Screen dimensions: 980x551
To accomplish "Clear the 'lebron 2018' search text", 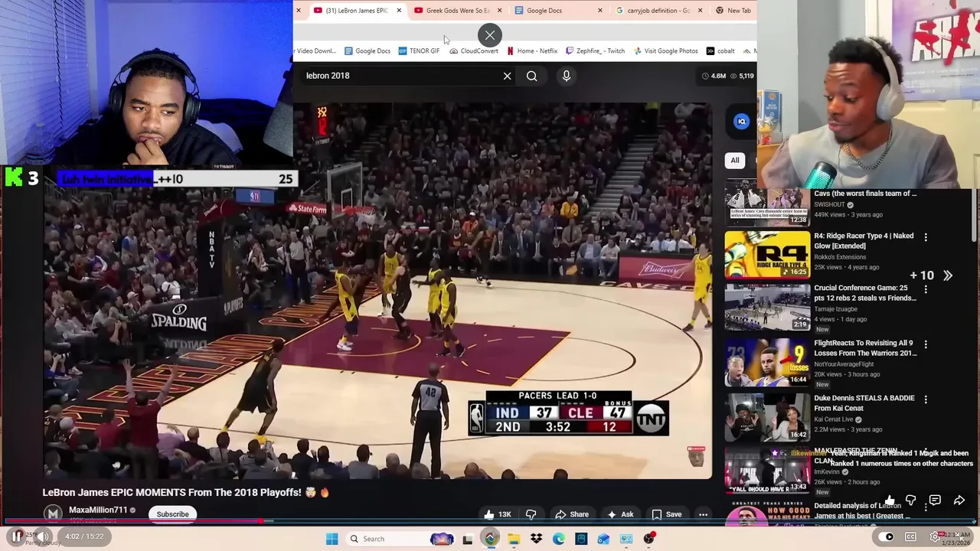I will coord(507,76).
